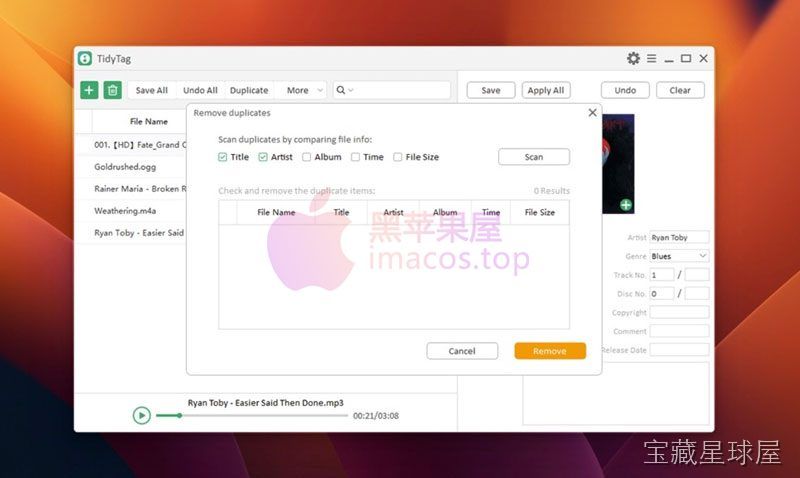This screenshot has height=478, width=800.
Task: Sort duplicates by Title column header
Action: tap(341, 212)
